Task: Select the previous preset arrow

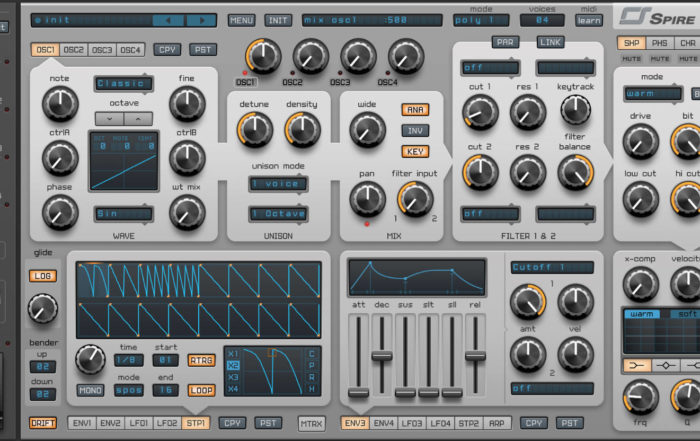Action: 168,20
